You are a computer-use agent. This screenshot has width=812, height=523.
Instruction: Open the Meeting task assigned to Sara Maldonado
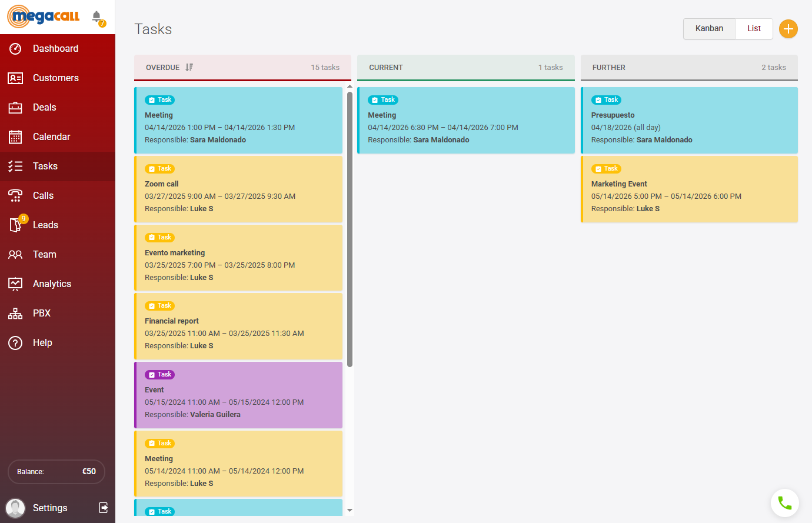click(238, 120)
